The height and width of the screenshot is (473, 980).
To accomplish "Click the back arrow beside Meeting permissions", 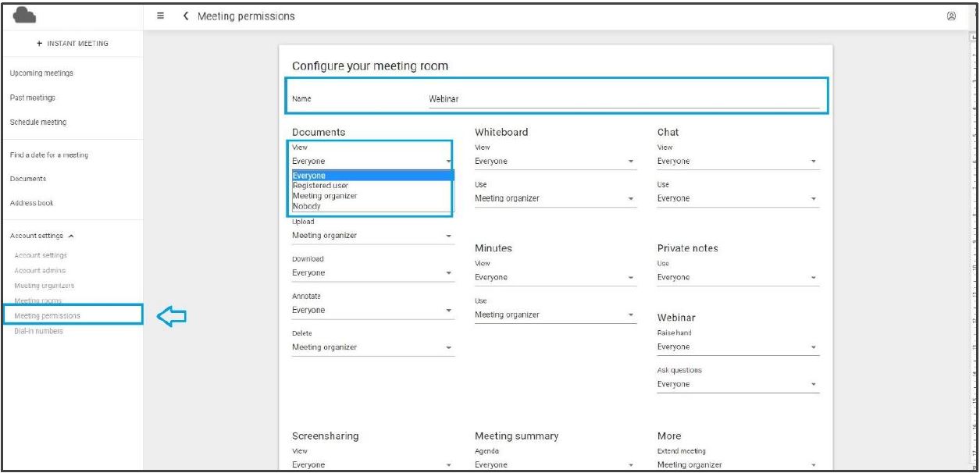I will click(186, 16).
